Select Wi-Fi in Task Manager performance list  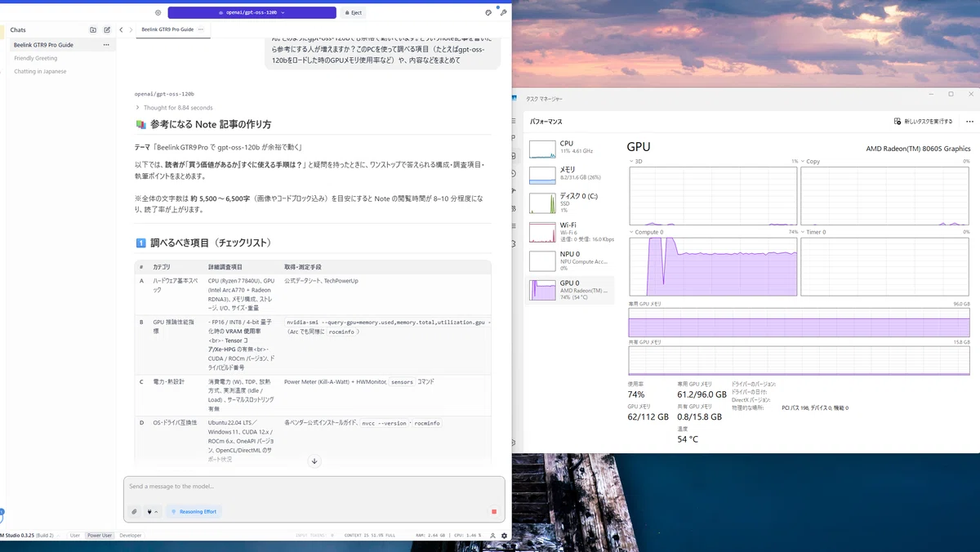[571, 231]
